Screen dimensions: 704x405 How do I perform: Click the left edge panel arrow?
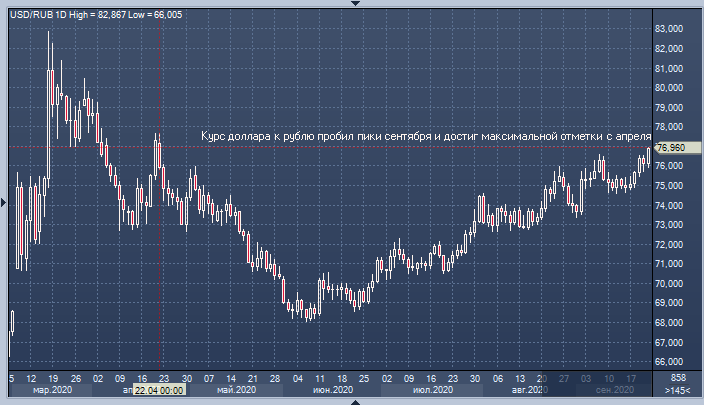tap(4, 203)
